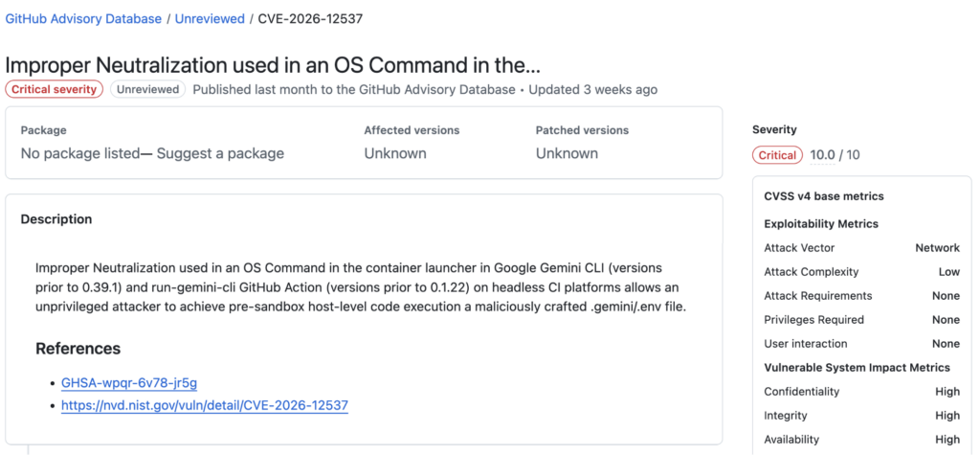Image resolution: width=980 pixels, height=455 pixels.
Task: Click the Suggest a package link
Action: [220, 153]
